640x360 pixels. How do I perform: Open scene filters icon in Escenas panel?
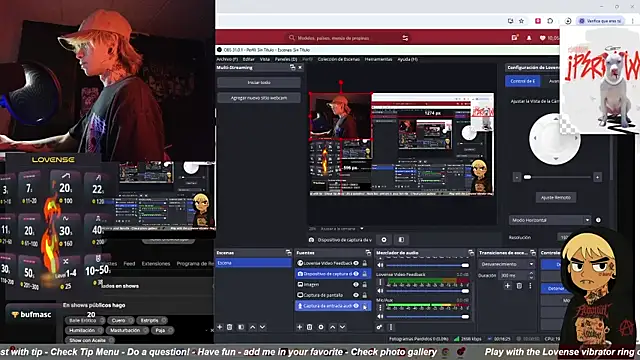coord(241,327)
